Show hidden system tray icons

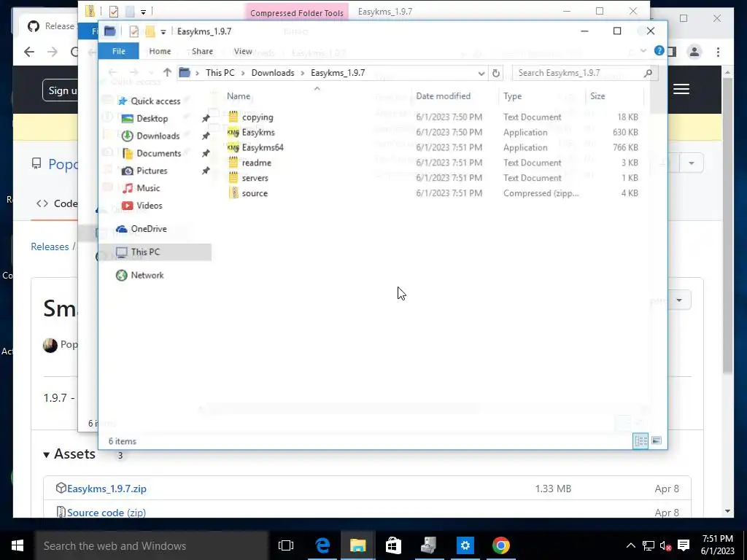[630, 545]
